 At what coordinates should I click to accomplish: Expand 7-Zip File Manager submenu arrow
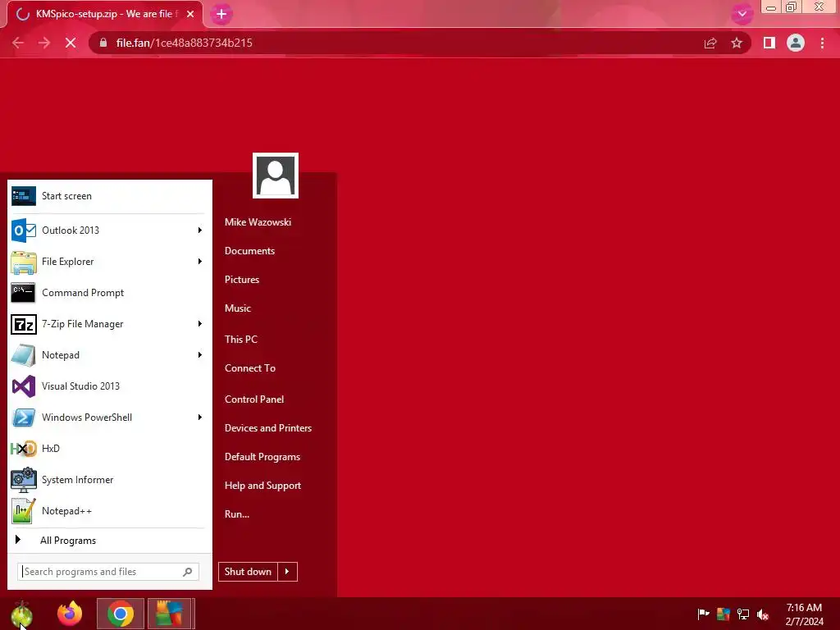(200, 324)
